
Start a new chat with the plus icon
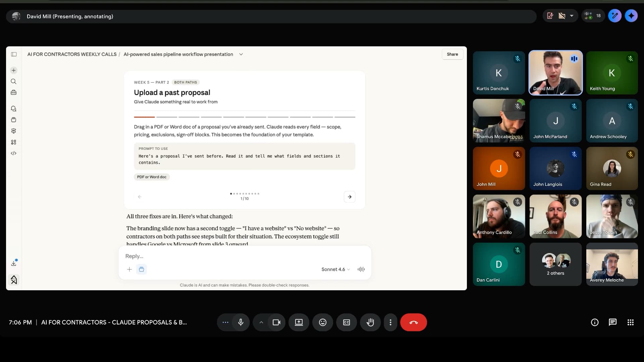click(13, 70)
